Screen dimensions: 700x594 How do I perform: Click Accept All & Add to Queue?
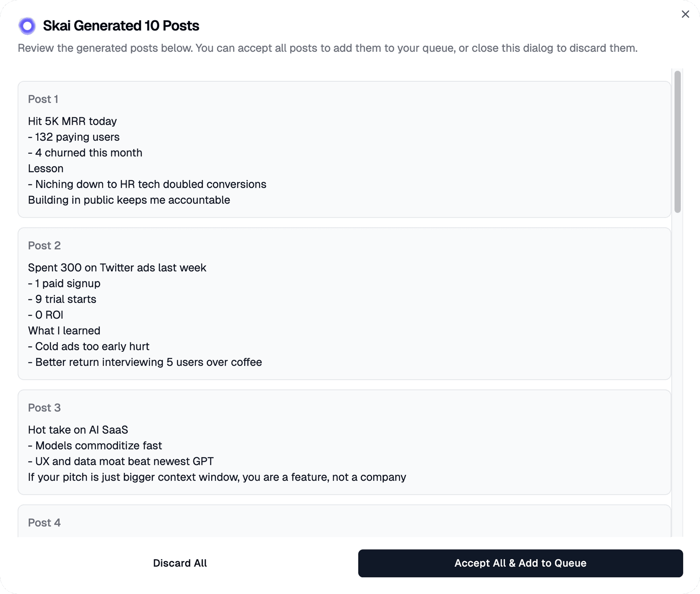(x=520, y=563)
